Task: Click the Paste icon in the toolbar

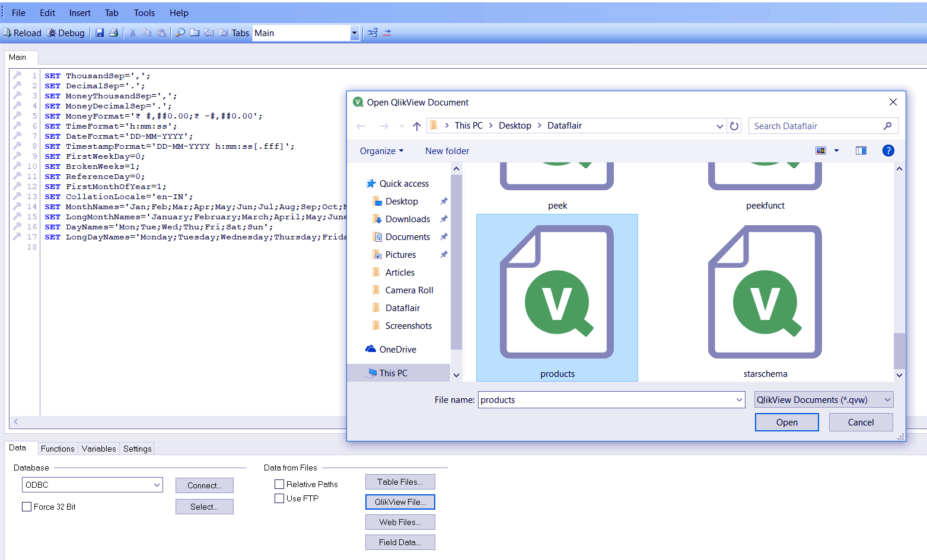Action: click(x=161, y=33)
